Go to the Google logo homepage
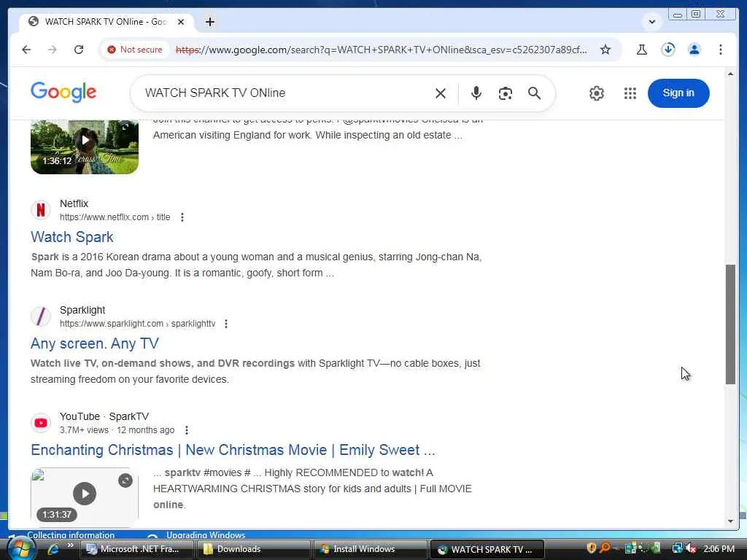The image size is (747, 560). pyautogui.click(x=63, y=92)
